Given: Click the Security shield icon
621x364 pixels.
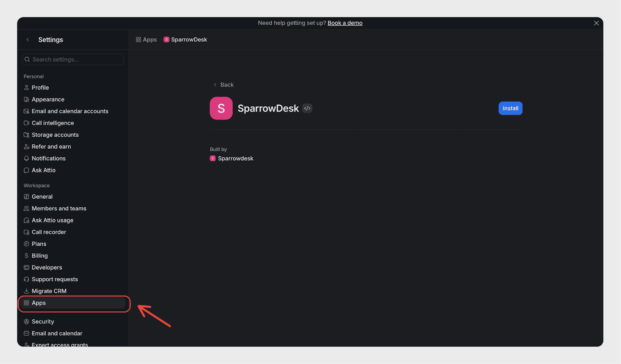Looking at the screenshot, I should point(26,322).
